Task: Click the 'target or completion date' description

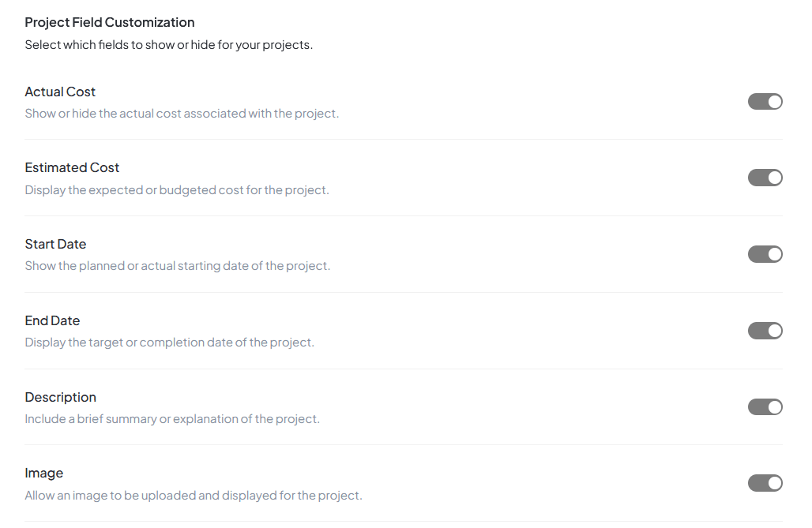Action: click(x=169, y=343)
